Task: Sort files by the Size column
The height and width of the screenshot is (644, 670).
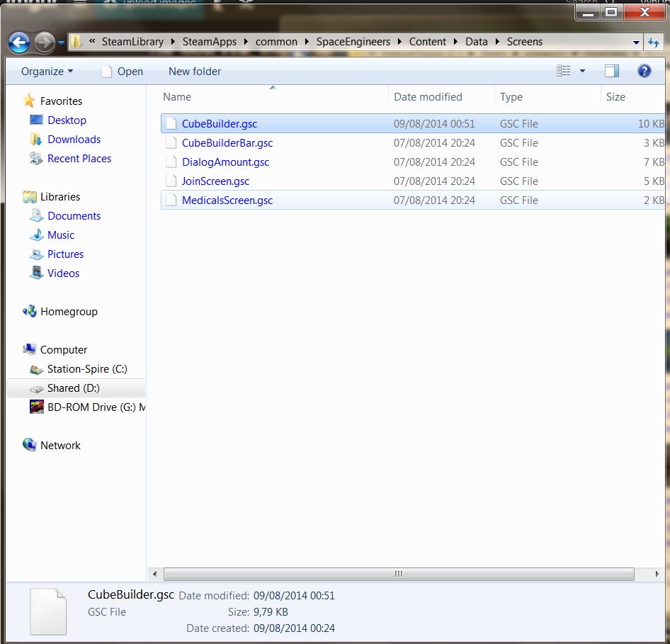Action: 633,97
